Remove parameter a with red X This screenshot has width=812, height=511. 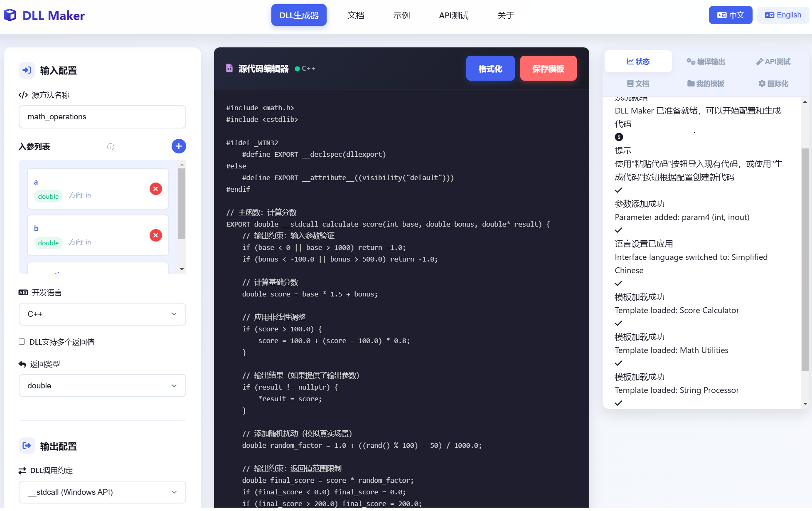(x=156, y=189)
